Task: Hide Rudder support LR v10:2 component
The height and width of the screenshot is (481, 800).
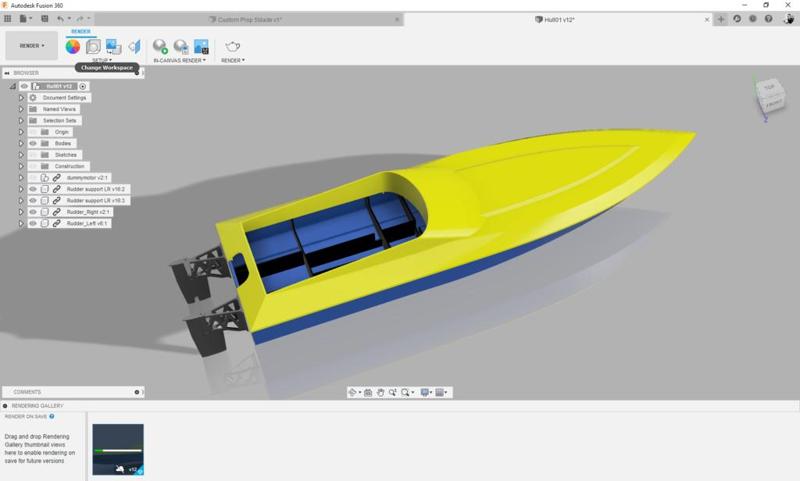Action: point(33,189)
